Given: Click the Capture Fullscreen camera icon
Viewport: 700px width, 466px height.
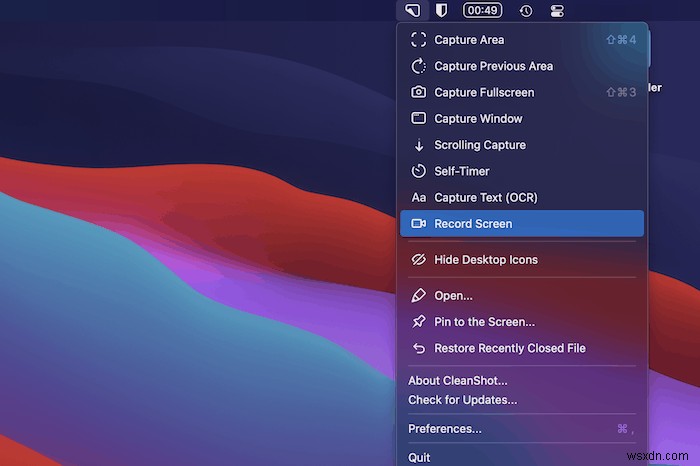Looking at the screenshot, I should pos(418,92).
